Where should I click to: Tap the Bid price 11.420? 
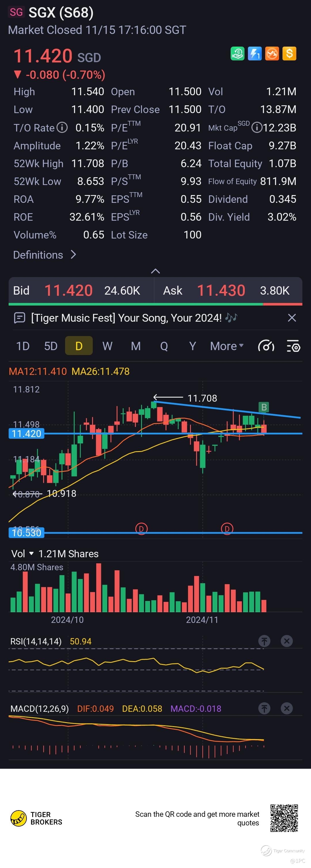click(69, 291)
